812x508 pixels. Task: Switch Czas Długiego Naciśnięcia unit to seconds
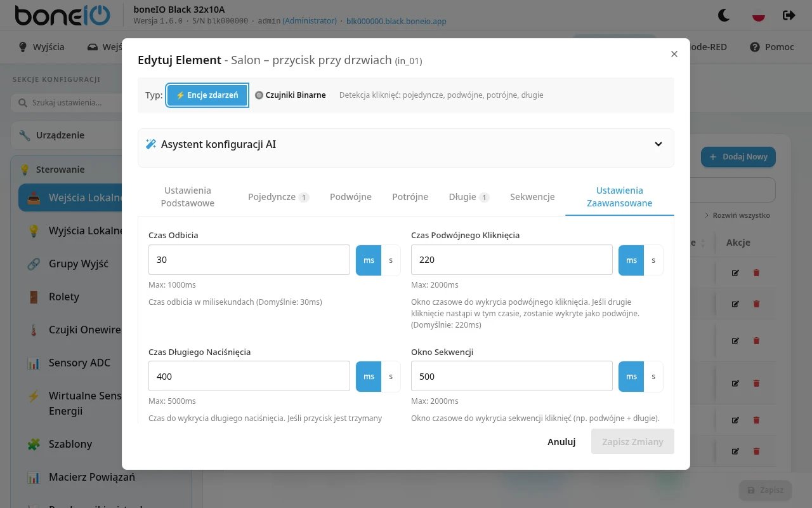[391, 377]
